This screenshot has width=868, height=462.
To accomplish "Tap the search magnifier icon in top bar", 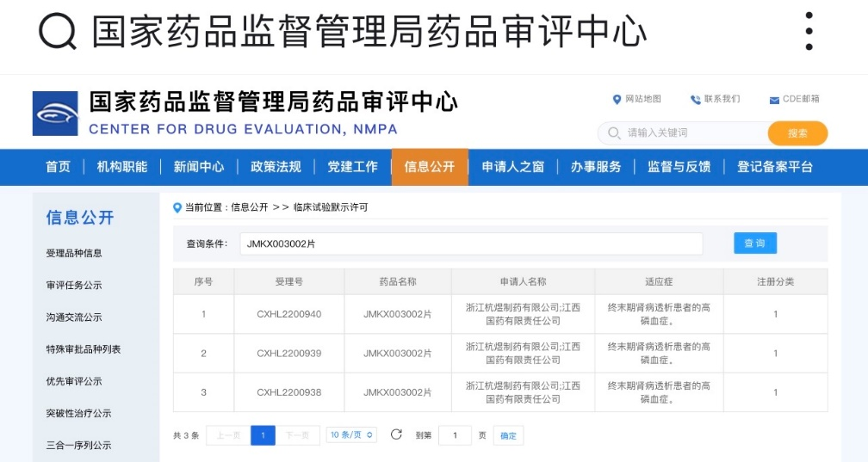I will [x=57, y=31].
